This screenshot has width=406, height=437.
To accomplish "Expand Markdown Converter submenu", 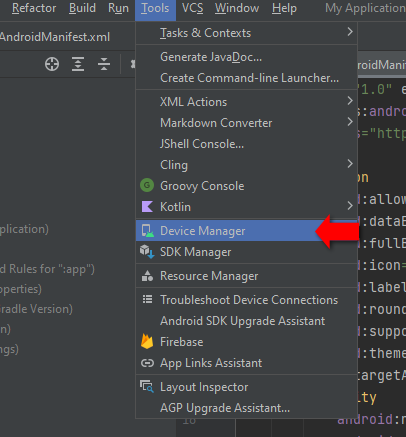I will pos(246,123).
